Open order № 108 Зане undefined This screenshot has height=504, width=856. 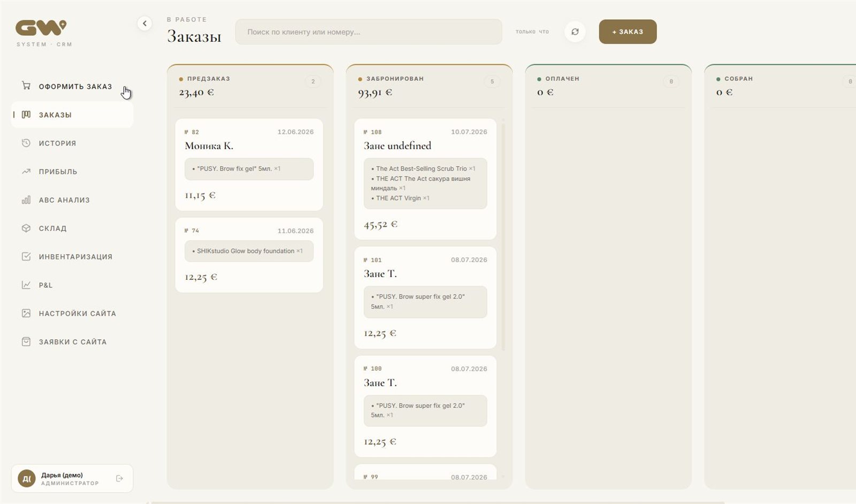click(425, 179)
